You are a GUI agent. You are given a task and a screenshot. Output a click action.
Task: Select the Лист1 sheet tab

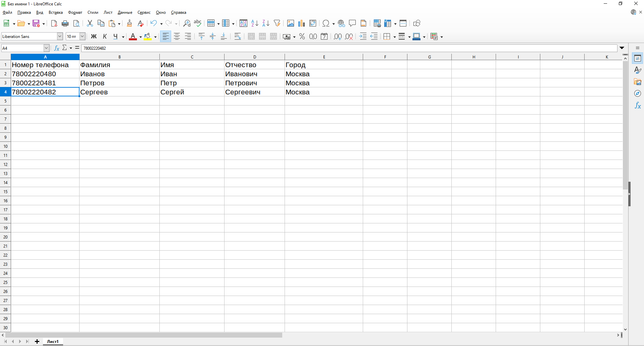click(53, 341)
